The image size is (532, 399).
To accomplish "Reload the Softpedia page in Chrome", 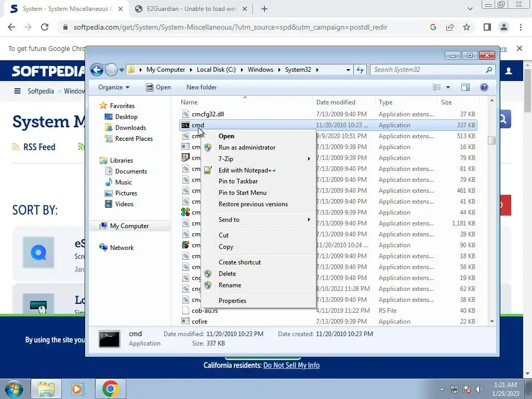I will [45, 28].
